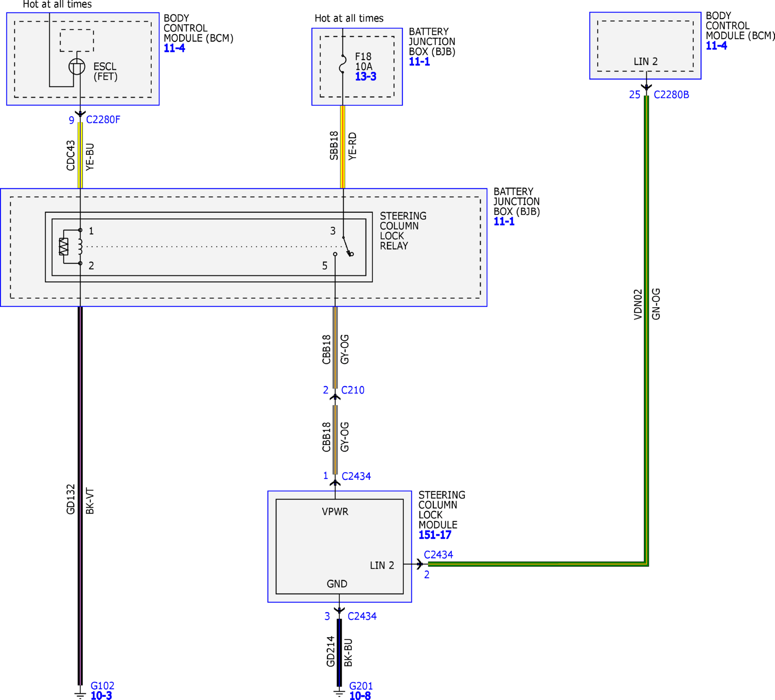The image size is (775, 700).
Task: Select the G102 ground symbol
Action: point(80,694)
